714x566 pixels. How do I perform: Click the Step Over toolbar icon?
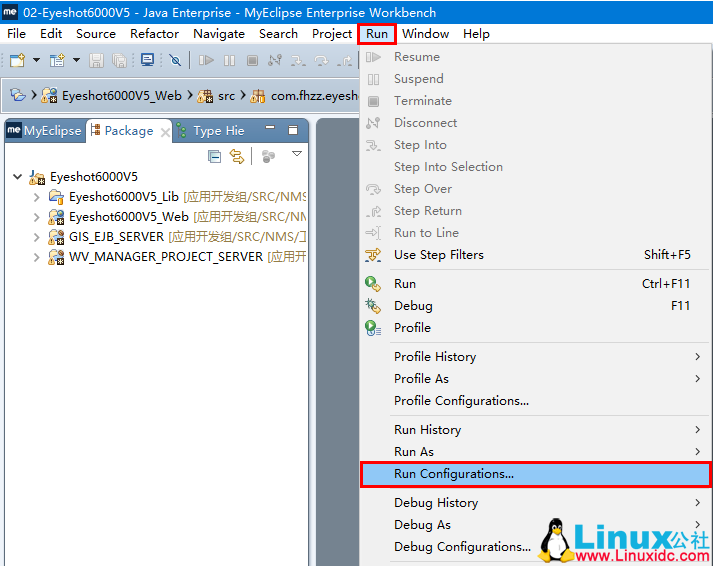[321, 61]
